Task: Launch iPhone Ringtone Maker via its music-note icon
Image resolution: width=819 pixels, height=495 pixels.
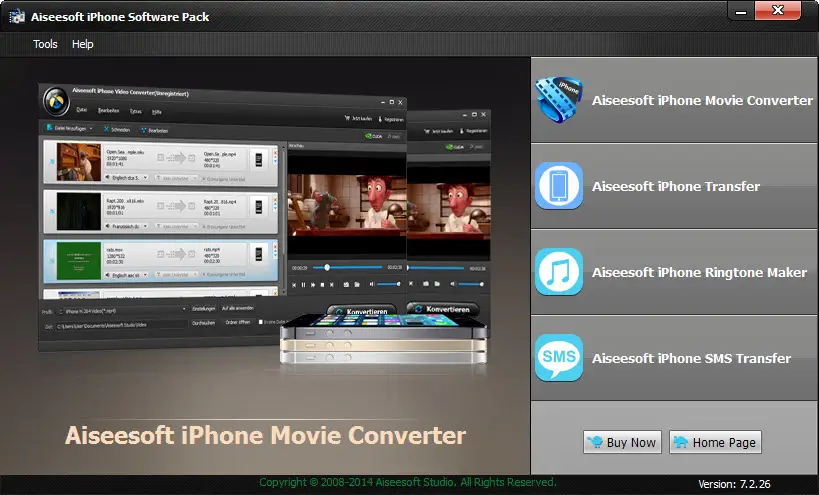Action: 558,272
